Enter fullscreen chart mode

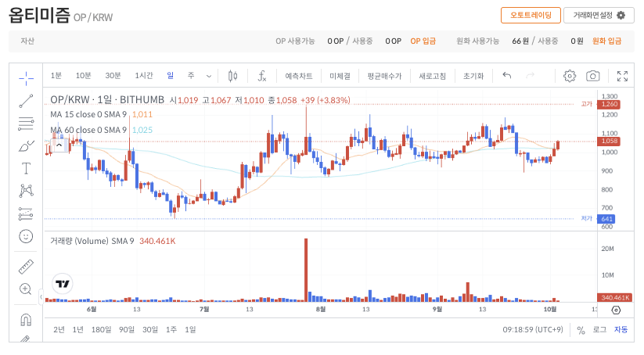(x=622, y=76)
